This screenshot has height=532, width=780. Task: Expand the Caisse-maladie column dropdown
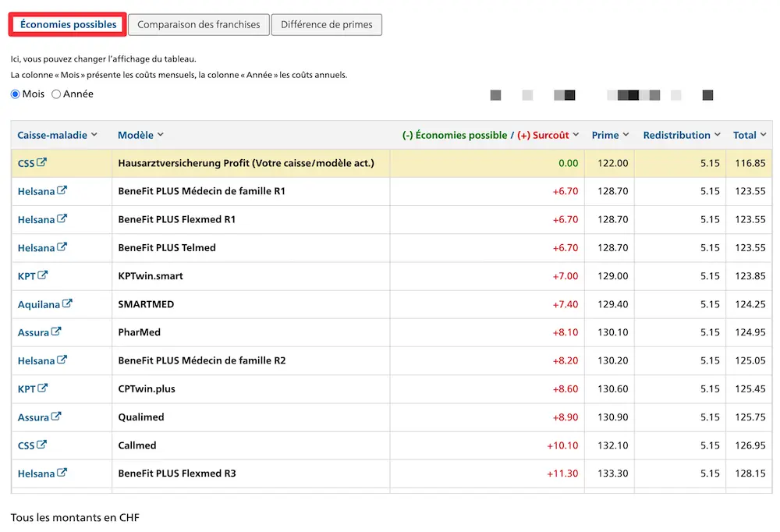94,135
